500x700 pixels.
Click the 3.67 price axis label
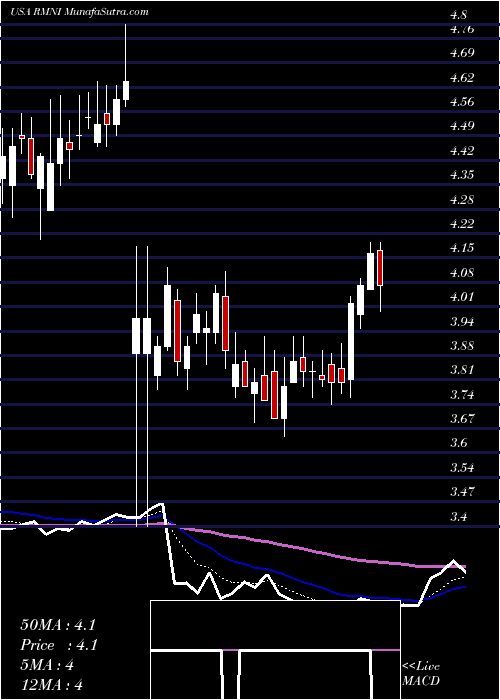(462, 419)
